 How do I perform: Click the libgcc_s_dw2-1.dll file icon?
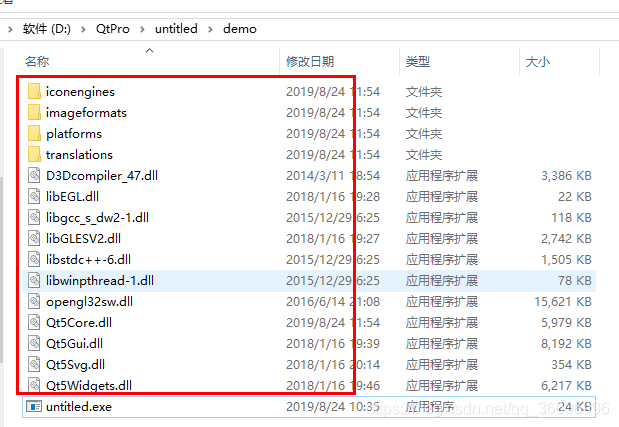(34, 217)
